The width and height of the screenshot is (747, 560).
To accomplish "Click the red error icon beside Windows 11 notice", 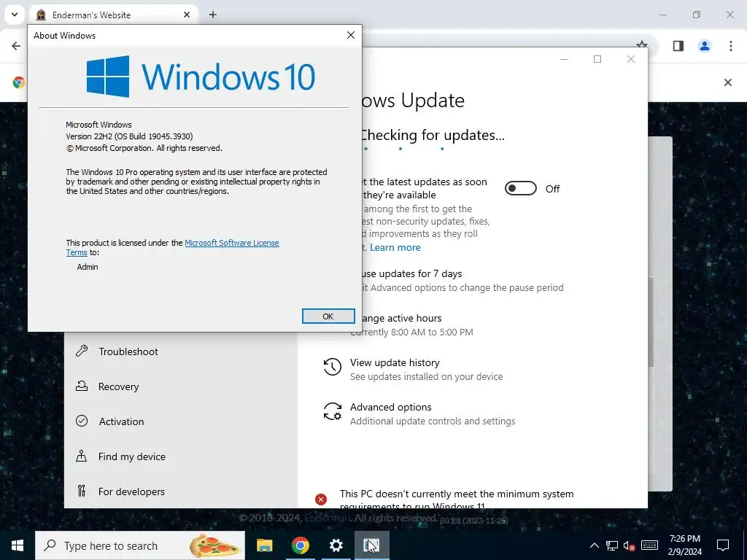I will (x=321, y=499).
